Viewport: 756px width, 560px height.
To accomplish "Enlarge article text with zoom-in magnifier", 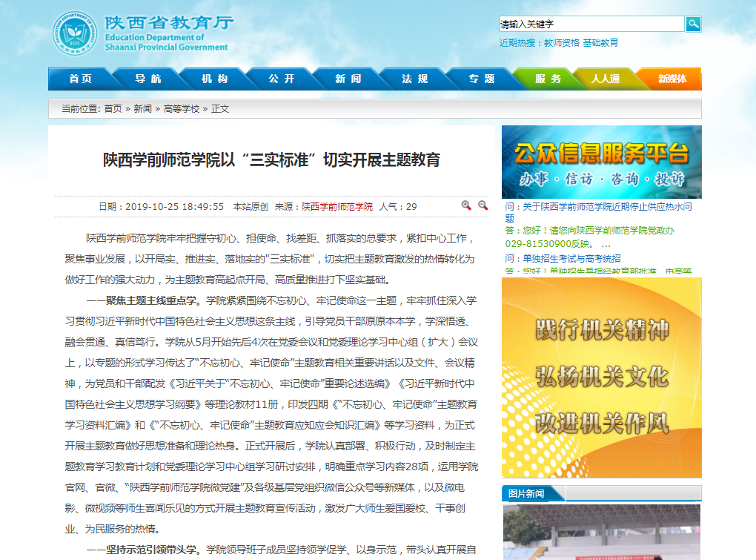I will [x=466, y=205].
